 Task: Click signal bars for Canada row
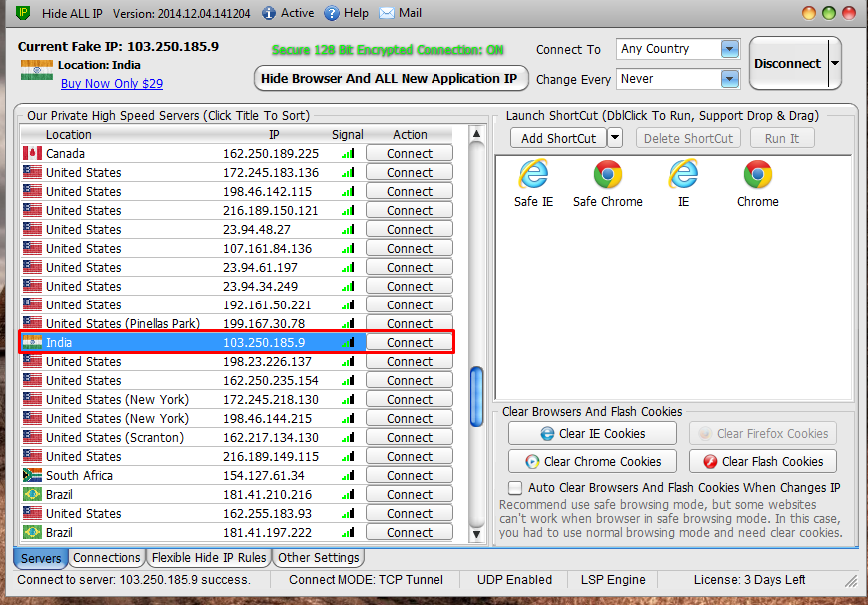pyautogui.click(x=348, y=154)
